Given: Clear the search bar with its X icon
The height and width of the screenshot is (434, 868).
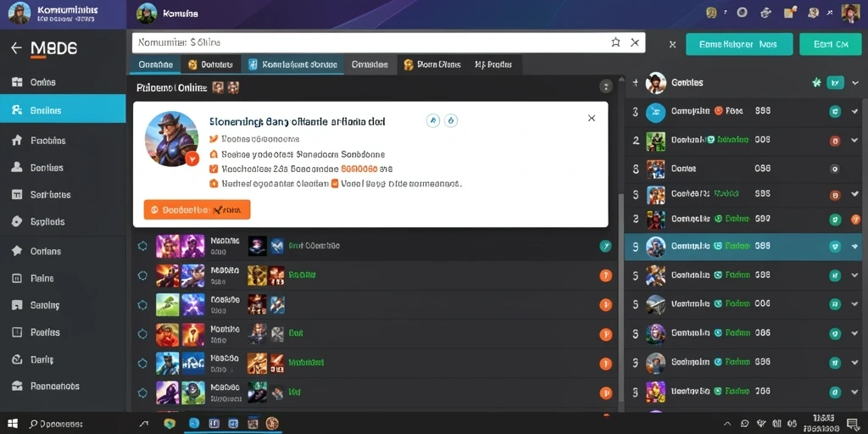Looking at the screenshot, I should [x=635, y=42].
